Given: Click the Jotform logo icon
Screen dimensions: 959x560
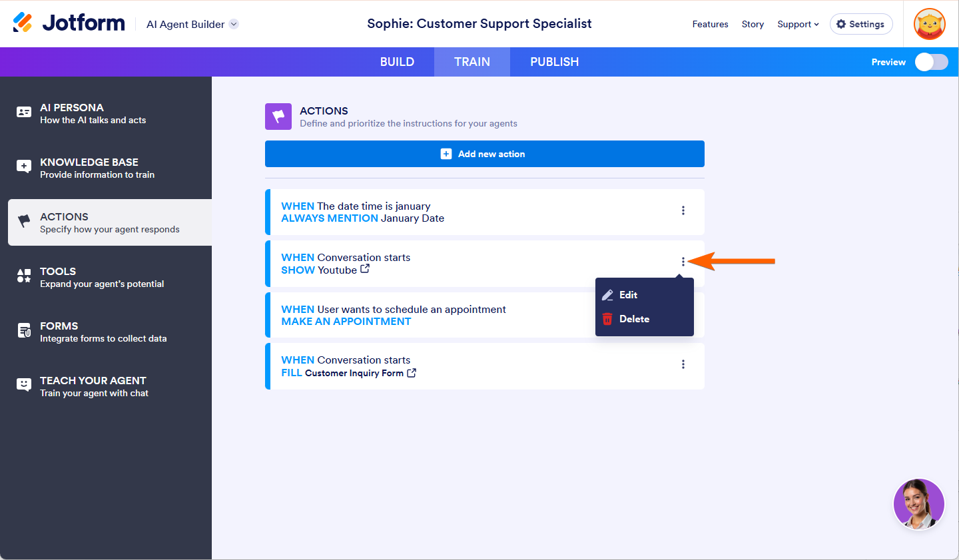Looking at the screenshot, I should (23, 23).
